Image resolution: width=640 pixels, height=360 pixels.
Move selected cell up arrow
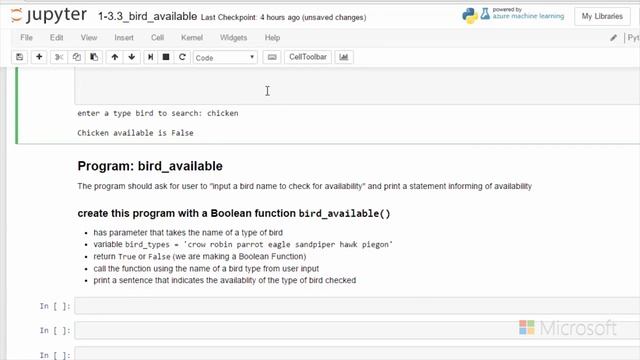(x=115, y=57)
